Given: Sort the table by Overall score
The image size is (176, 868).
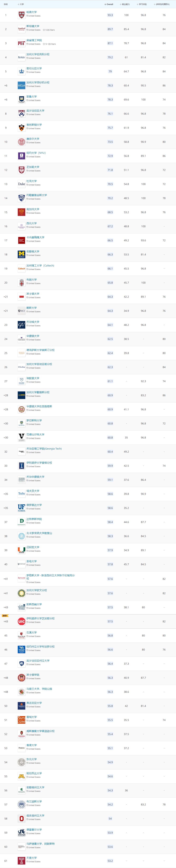Looking at the screenshot, I should click(109, 4).
